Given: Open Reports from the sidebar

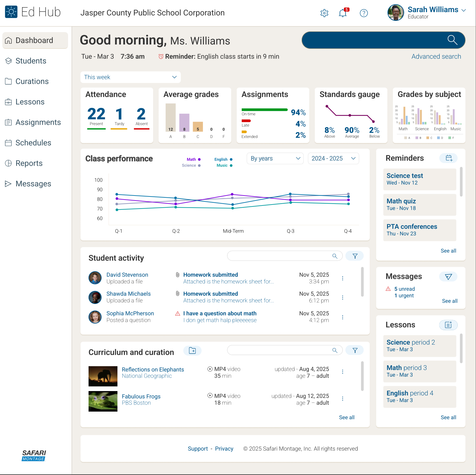Looking at the screenshot, I should pyautogui.click(x=29, y=164).
